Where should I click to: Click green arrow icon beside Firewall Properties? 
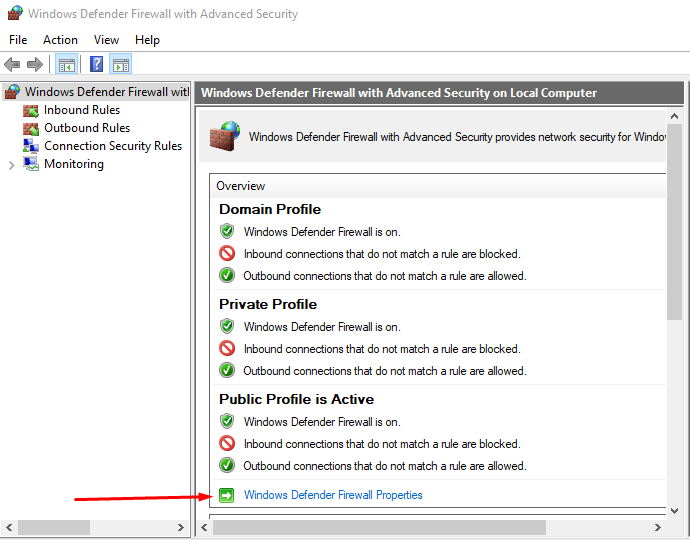click(226, 495)
